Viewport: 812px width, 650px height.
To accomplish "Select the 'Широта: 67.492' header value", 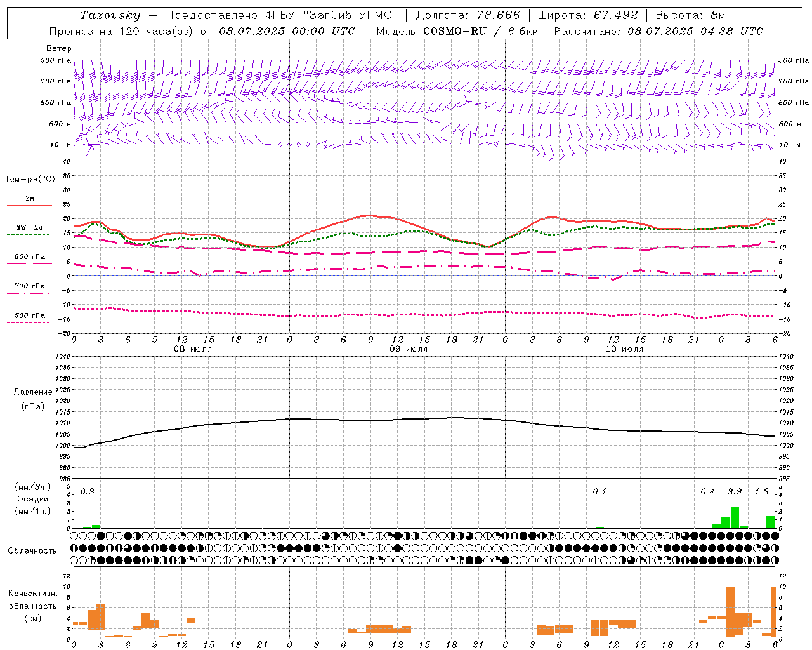I will [587, 15].
